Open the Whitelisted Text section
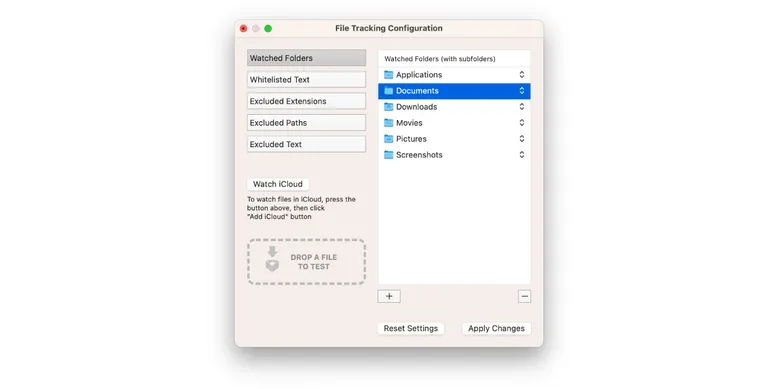 [306, 79]
